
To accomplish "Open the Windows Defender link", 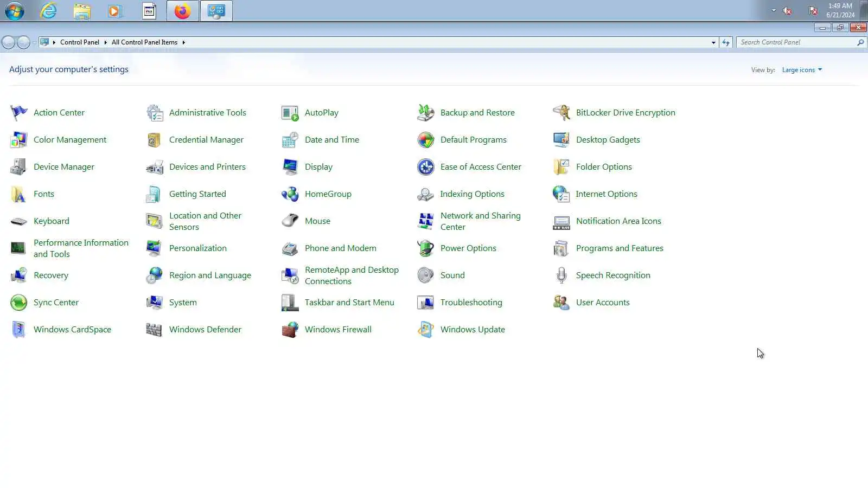I will (205, 330).
